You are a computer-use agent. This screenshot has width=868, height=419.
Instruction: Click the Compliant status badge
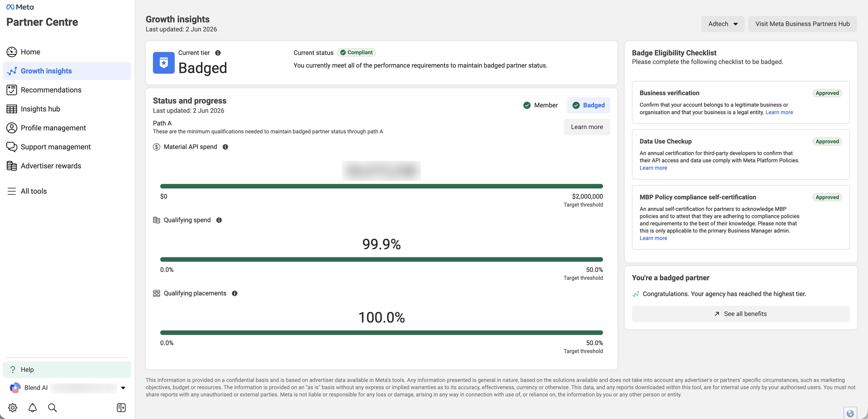coord(357,52)
